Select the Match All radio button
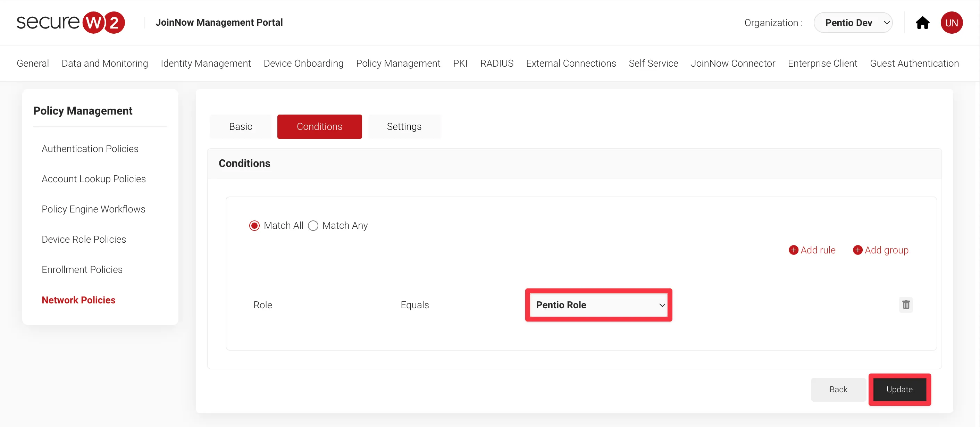The height and width of the screenshot is (427, 980). coord(254,226)
